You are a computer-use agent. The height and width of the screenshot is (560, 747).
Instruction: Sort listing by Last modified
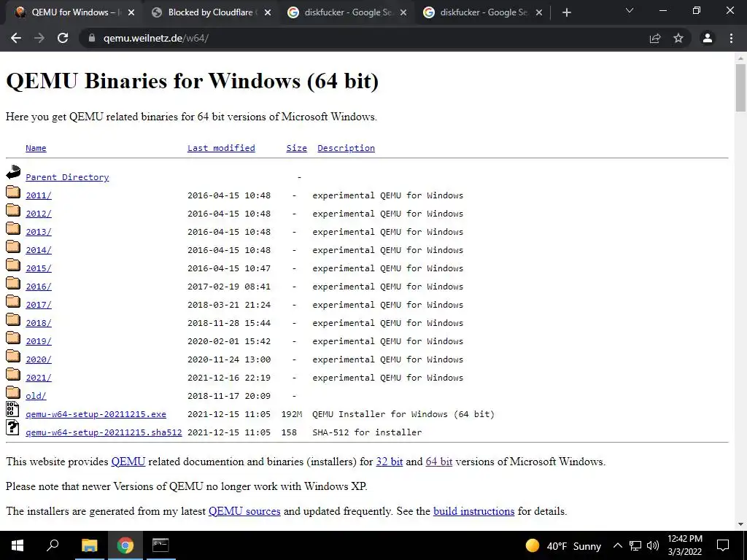221,148
